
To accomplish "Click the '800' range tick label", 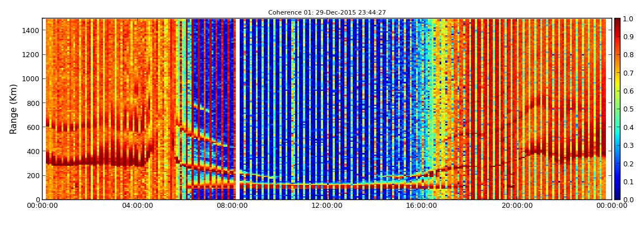I will pos(33,103).
